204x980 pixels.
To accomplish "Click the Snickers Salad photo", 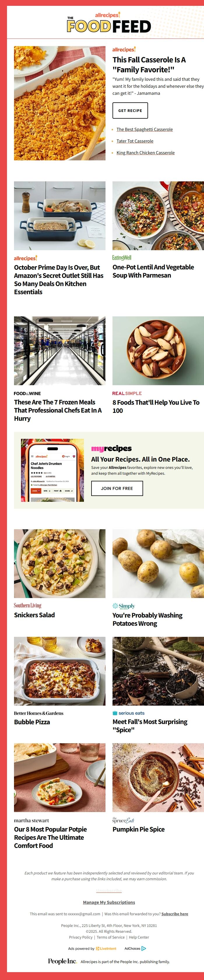I will pos(60,563).
